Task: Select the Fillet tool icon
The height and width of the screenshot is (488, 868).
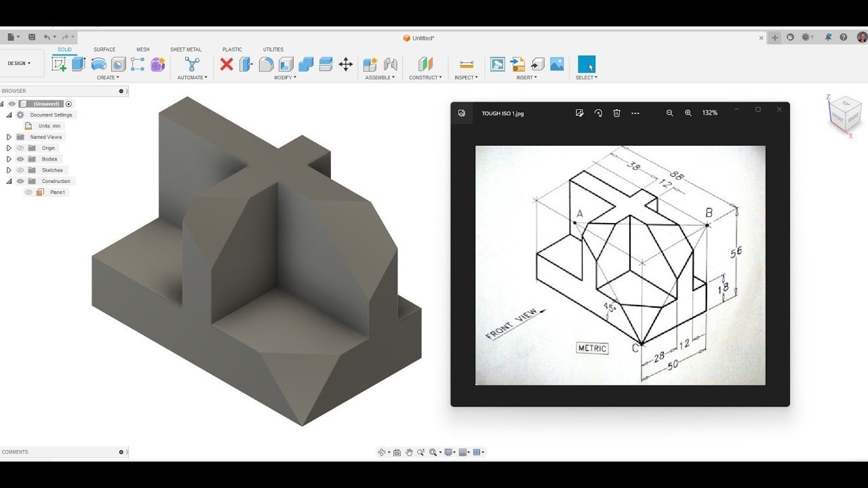Action: coord(267,64)
